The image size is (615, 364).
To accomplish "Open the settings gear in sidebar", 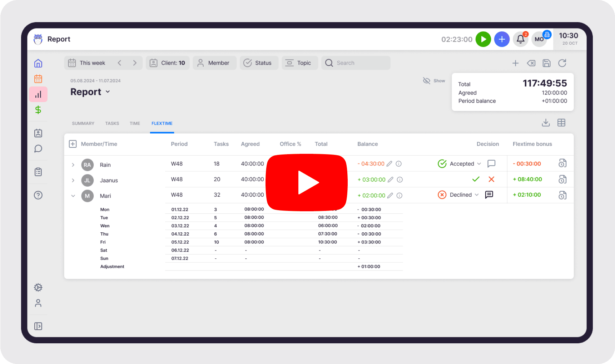I will tap(38, 288).
